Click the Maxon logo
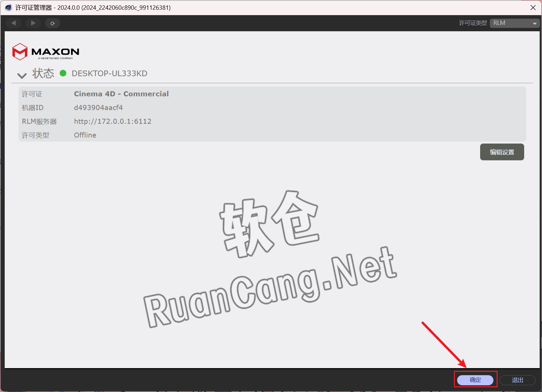The image size is (542, 392). (x=46, y=52)
